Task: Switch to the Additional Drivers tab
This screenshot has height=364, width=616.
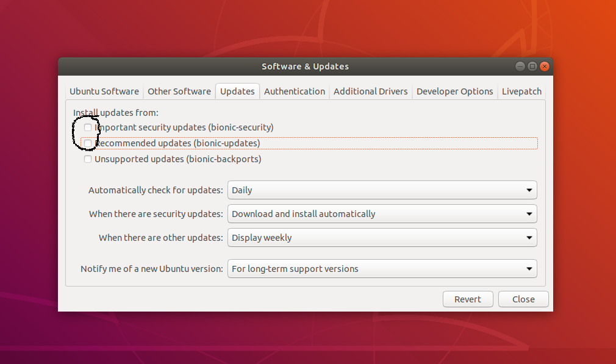Action: [370, 91]
